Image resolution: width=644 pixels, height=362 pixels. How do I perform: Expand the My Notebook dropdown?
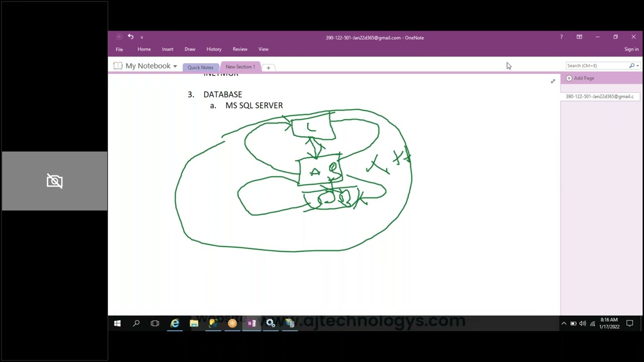coord(175,66)
